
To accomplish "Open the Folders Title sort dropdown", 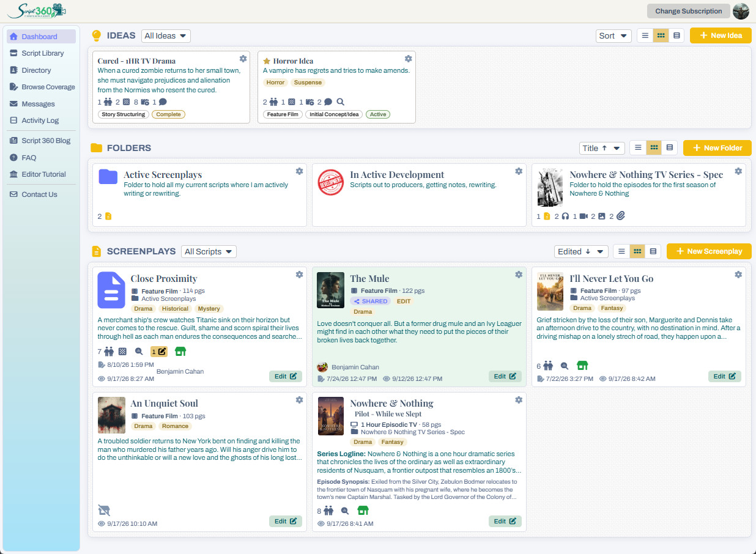I will tap(602, 147).
